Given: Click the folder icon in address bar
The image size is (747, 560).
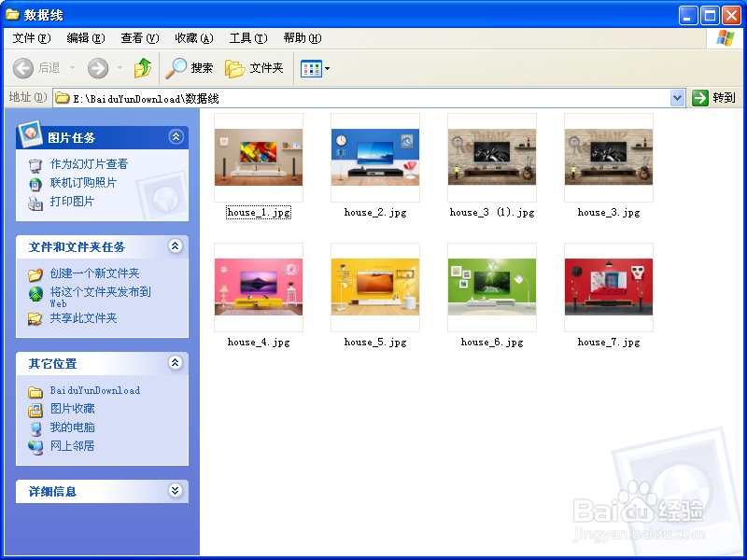Looking at the screenshot, I should tap(62, 98).
